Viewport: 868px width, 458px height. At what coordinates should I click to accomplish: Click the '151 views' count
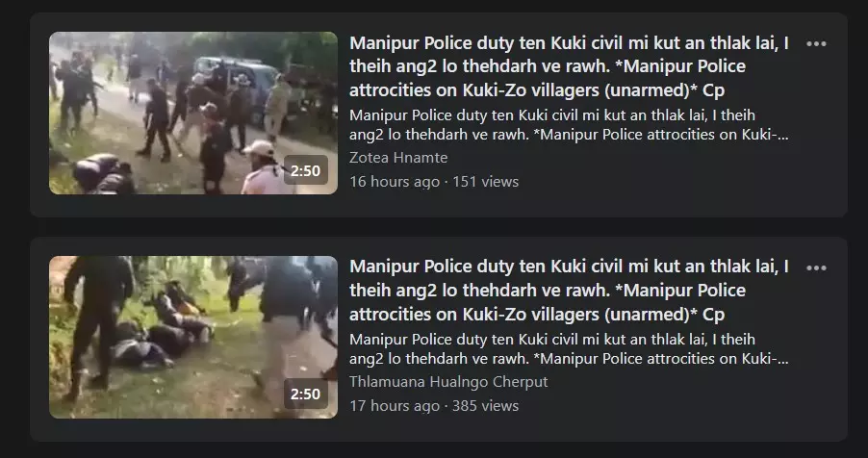(485, 182)
